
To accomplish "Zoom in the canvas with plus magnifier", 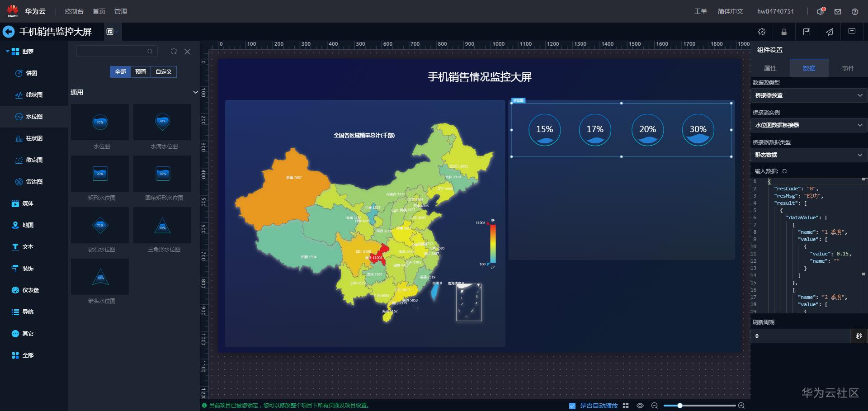I will pyautogui.click(x=741, y=406).
